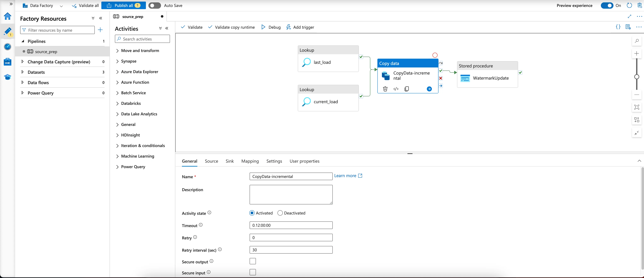Image resolution: width=644 pixels, height=278 pixels.
Task: Toggle the Auto Save switch
Action: click(155, 6)
